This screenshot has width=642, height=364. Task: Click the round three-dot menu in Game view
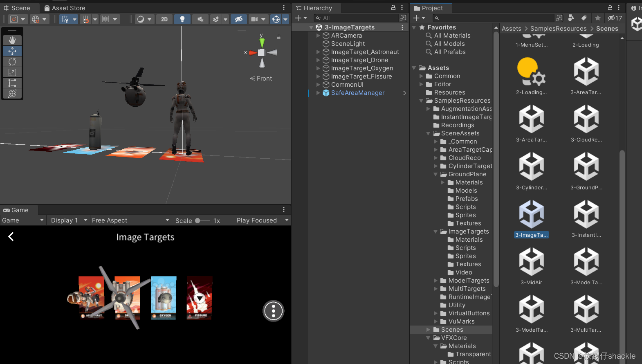click(x=273, y=311)
